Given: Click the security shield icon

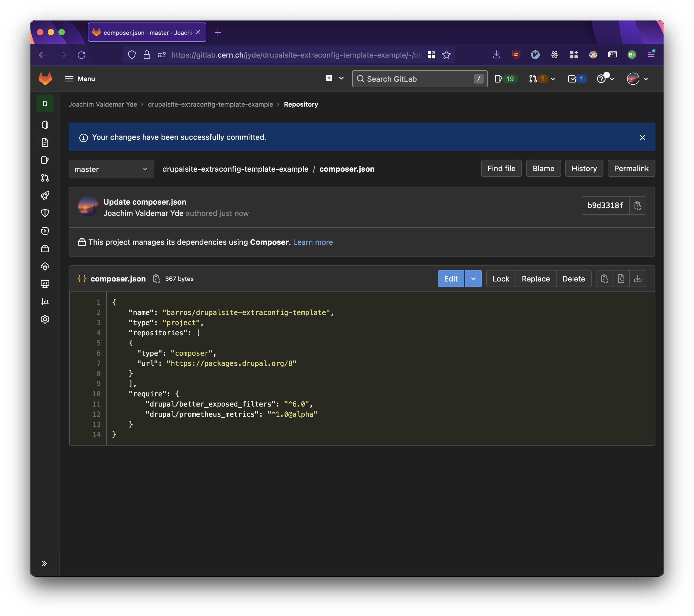Looking at the screenshot, I should (46, 213).
